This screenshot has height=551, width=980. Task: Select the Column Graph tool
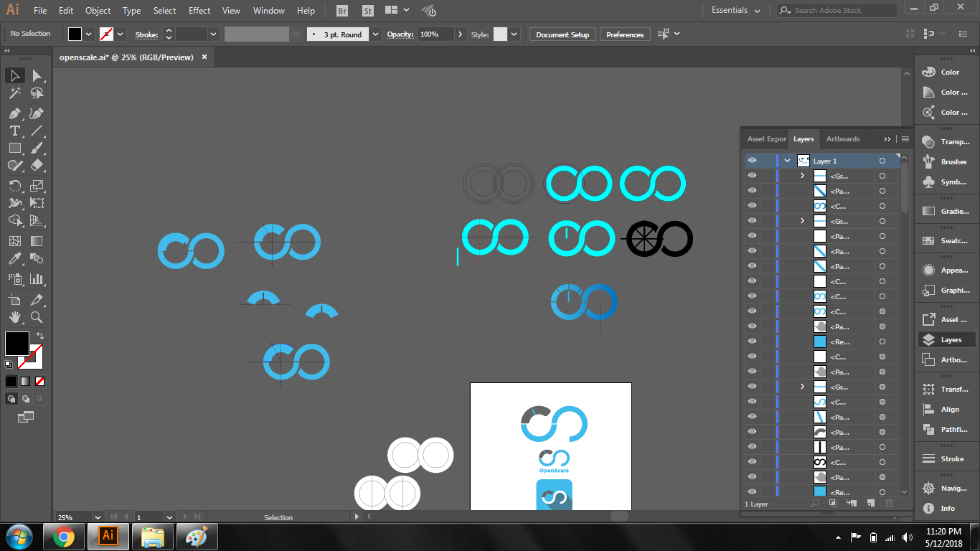[37, 279]
